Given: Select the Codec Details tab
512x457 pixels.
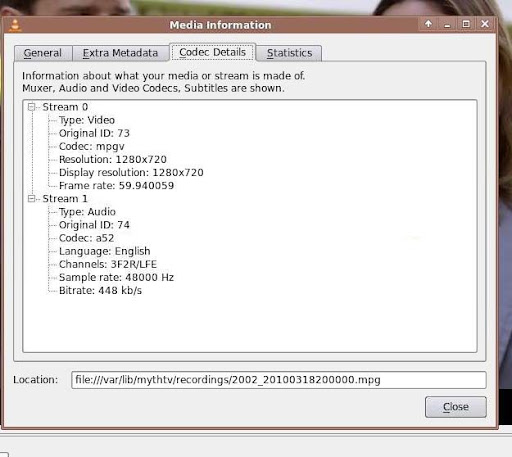Looking at the screenshot, I should [x=212, y=52].
